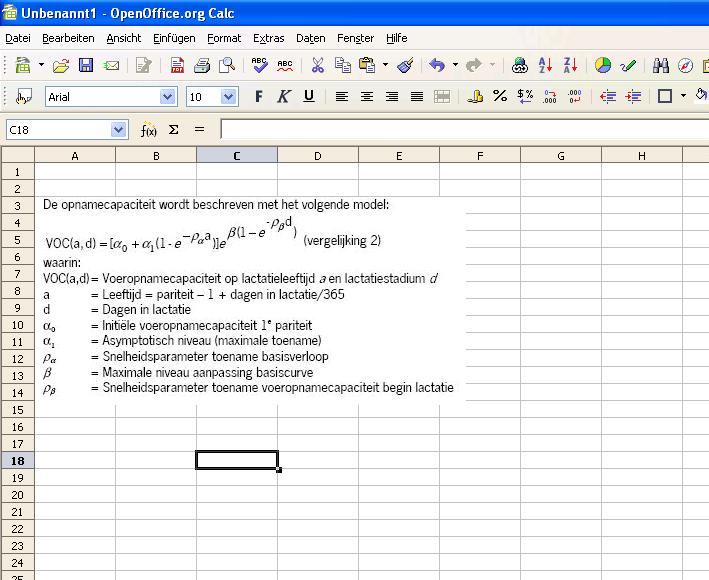Open Styles and Formatting hand icon
Image resolution: width=709 pixels, height=580 pixels.
pos(24,97)
